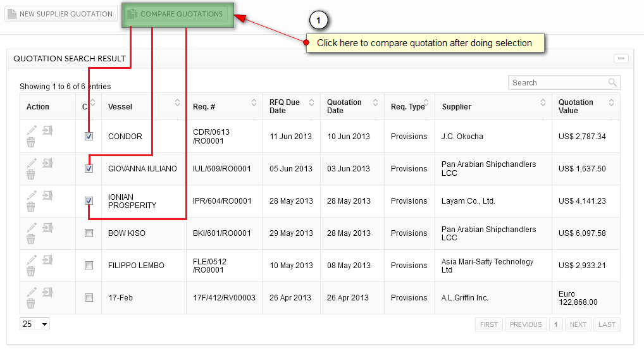Click the arrow-box icon in the IONIAN PROSPERITY row

pyautogui.click(x=47, y=195)
